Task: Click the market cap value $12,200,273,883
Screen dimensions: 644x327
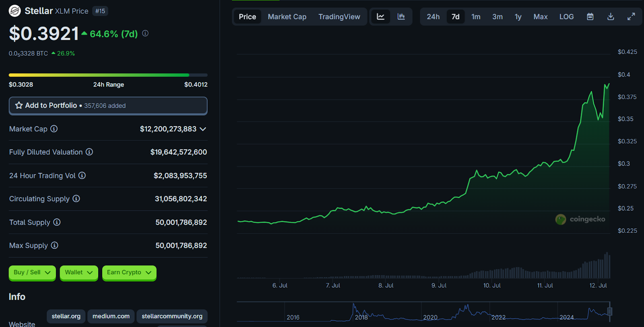Action: coord(168,129)
